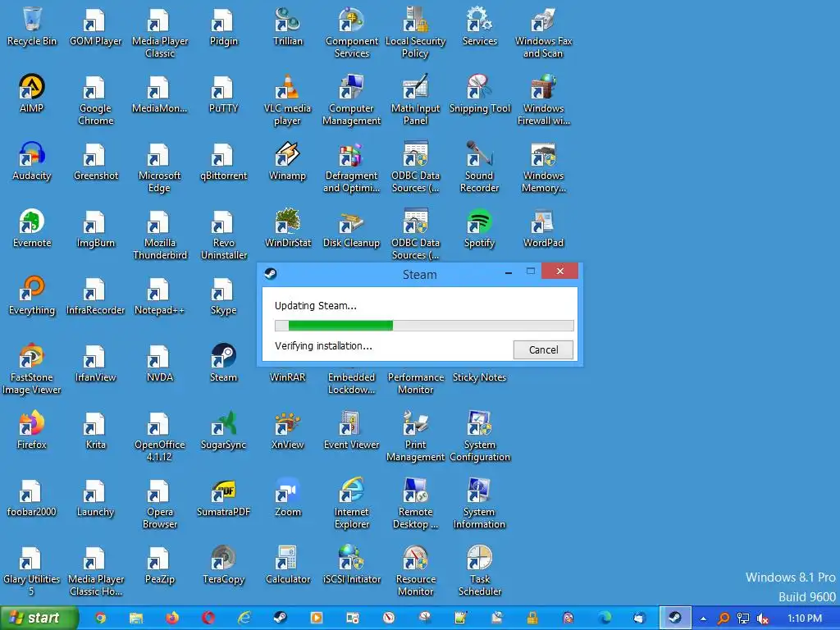Open the taskbar clock showing 1:10 PM
This screenshot has height=630, width=840.
(x=805, y=619)
